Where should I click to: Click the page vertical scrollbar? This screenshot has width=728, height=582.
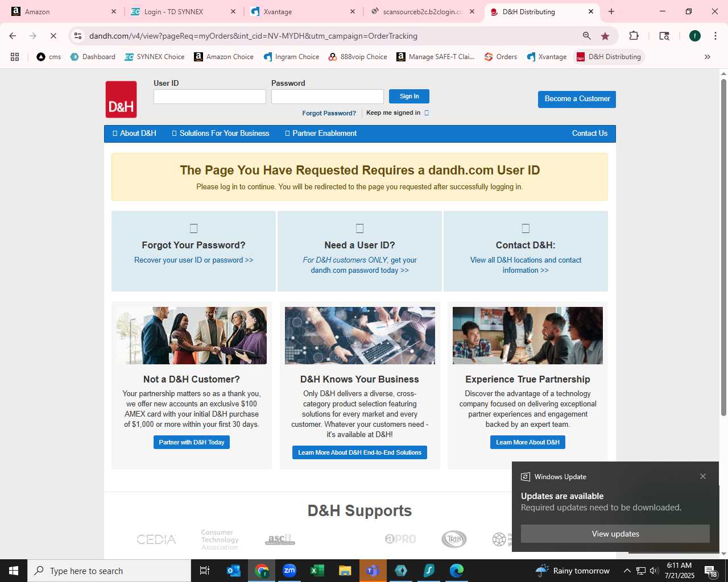coord(723,247)
